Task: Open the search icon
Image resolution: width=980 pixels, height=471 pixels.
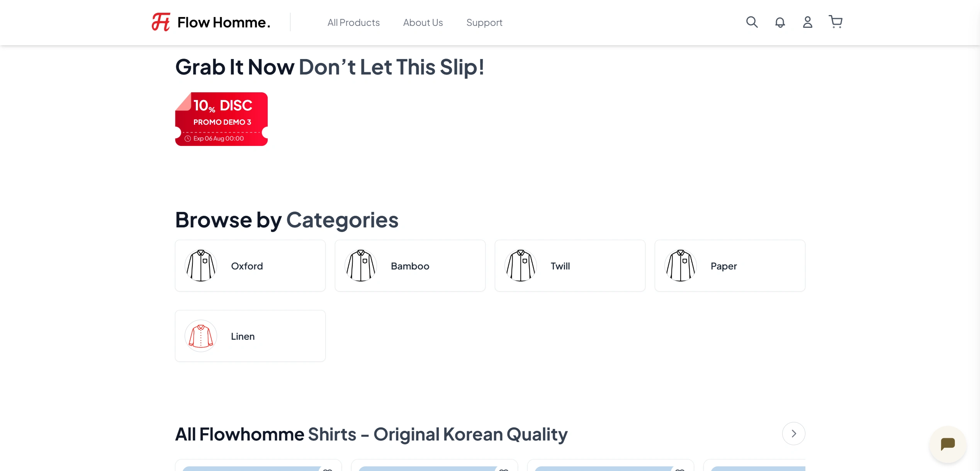Action: tap(751, 22)
